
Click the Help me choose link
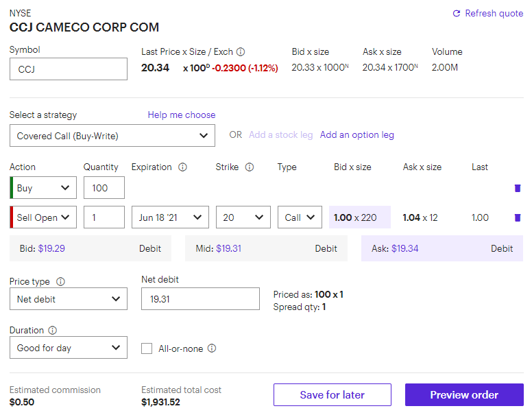pos(182,115)
